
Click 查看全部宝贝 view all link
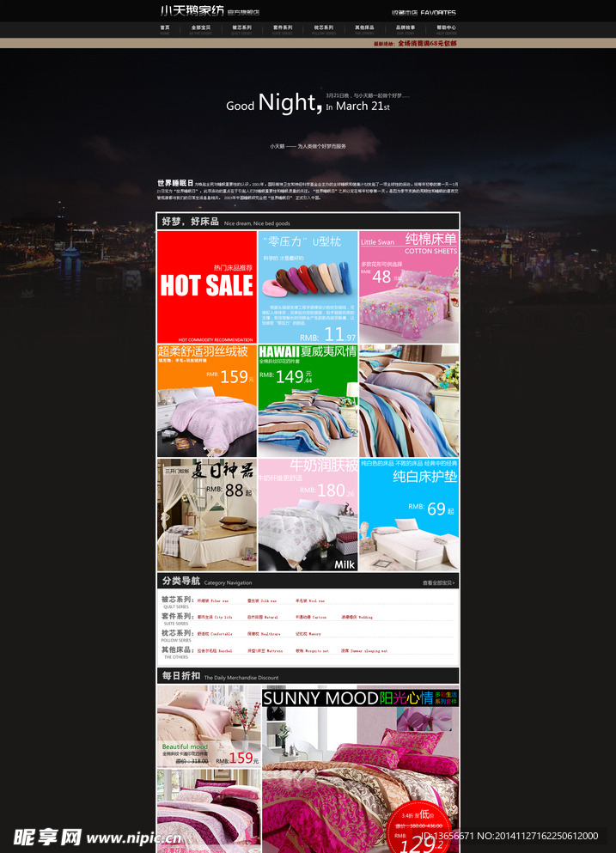point(438,582)
